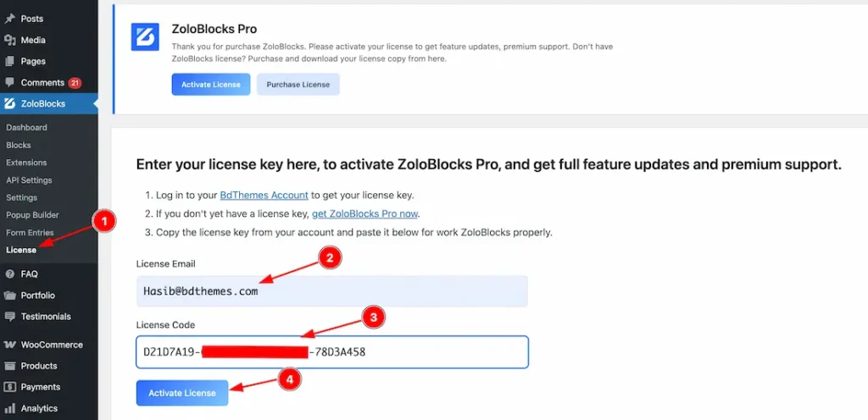Screen dimensions: 868x420
Task: Open the Blocks submenu item
Action: [x=19, y=145]
